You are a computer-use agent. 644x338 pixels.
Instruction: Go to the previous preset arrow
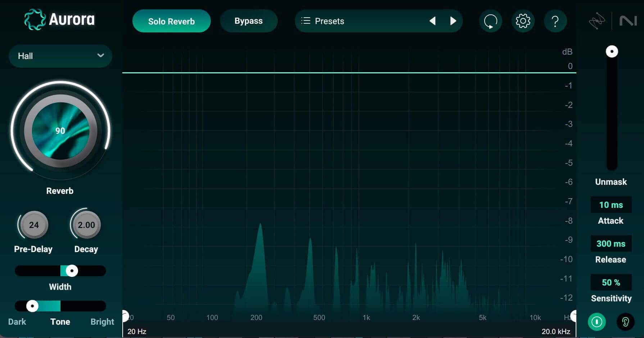click(x=433, y=21)
